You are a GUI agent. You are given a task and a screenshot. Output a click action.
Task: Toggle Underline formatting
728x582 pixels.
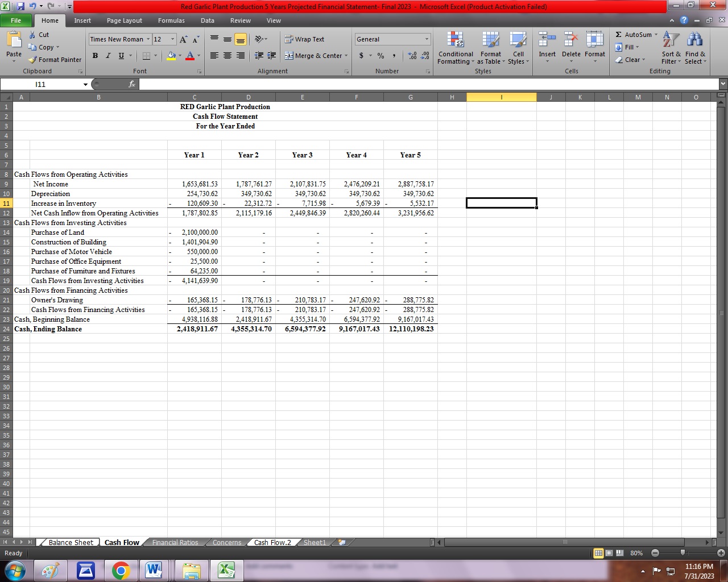121,56
